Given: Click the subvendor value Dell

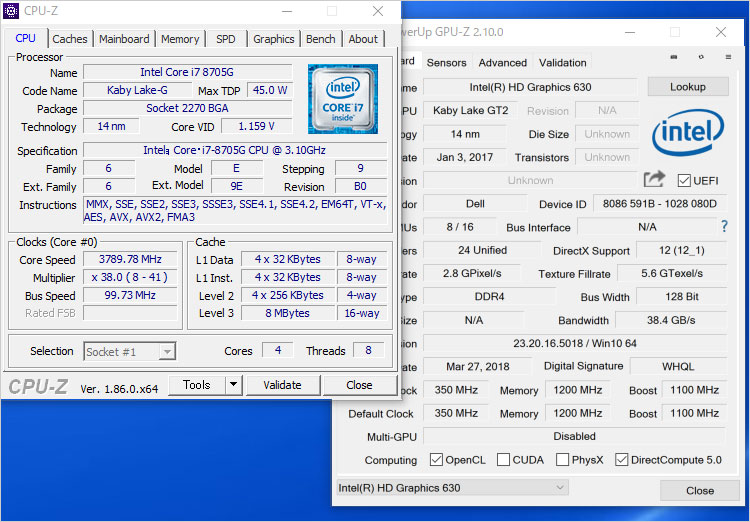Looking at the screenshot, I should (x=475, y=204).
